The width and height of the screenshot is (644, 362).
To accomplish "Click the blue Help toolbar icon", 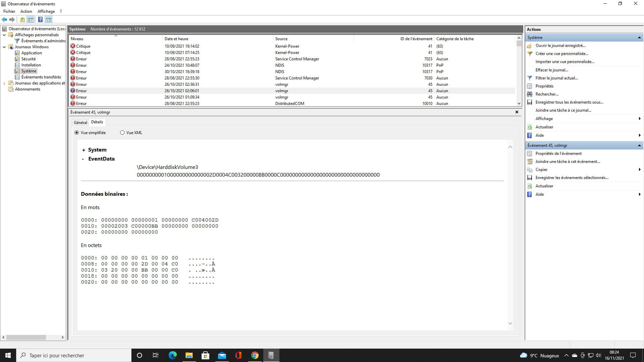I will point(40,19).
